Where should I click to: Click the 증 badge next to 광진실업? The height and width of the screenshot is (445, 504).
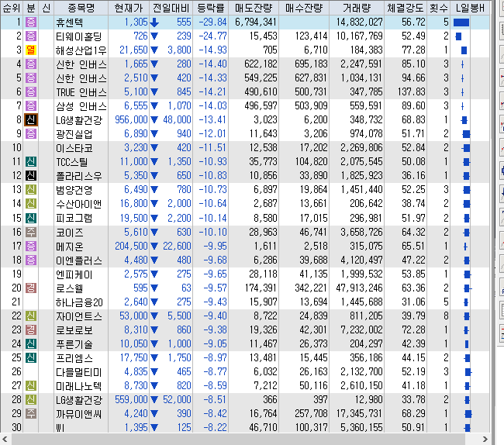31,133
